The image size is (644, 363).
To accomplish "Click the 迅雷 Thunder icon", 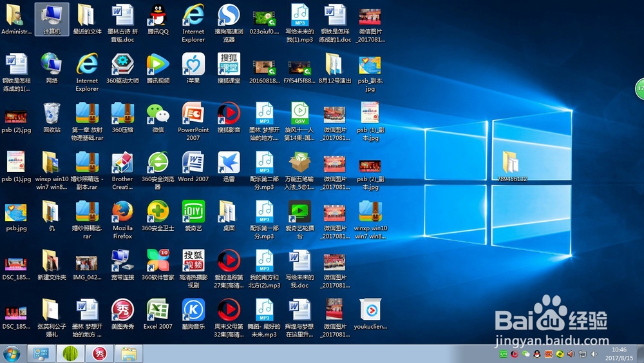I will [229, 166].
